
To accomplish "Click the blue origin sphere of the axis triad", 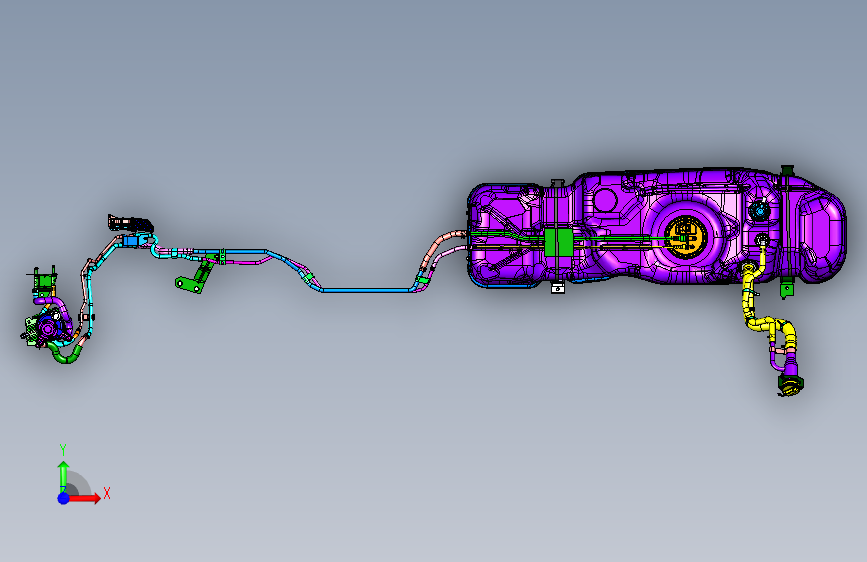I will pyautogui.click(x=64, y=498).
